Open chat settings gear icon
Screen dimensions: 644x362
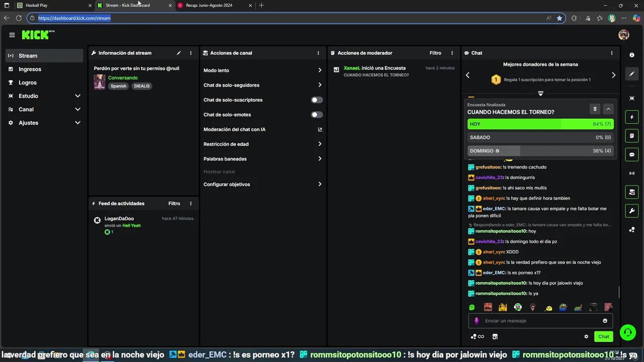pyautogui.click(x=586, y=337)
